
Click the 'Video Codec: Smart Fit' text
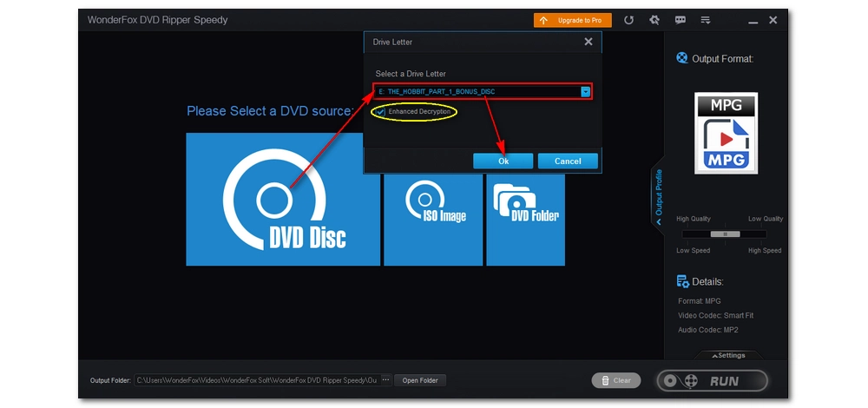point(715,316)
